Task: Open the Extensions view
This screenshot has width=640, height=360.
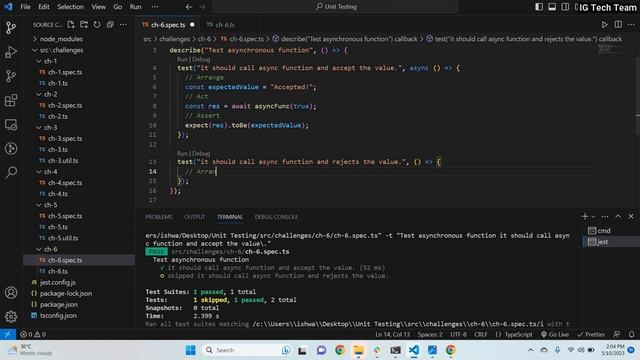Action: (x=11, y=100)
